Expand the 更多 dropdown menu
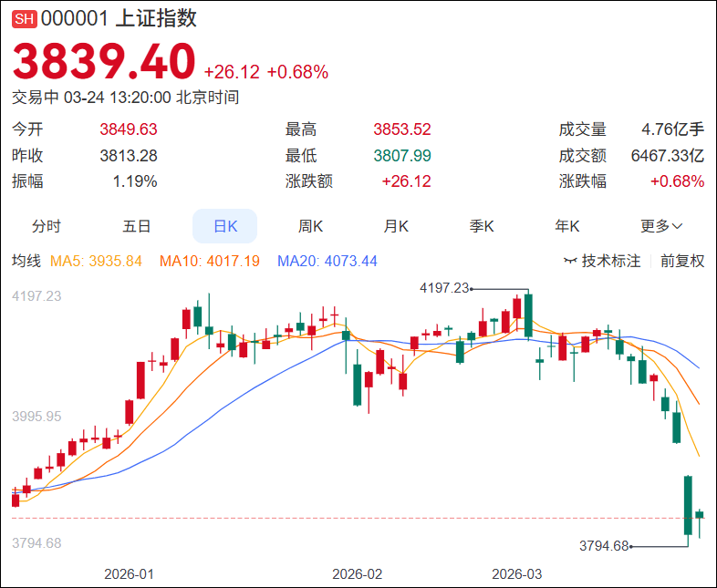Viewport: 717px width, 588px height. [661, 226]
